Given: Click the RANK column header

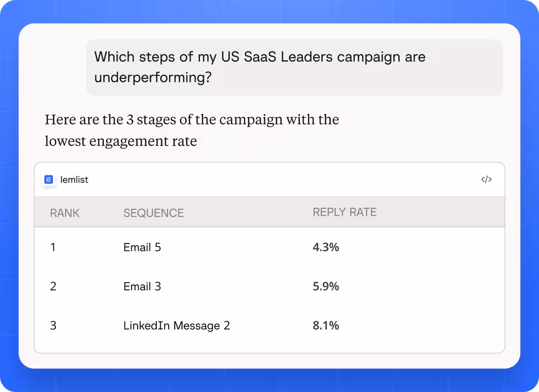Looking at the screenshot, I should (x=65, y=213).
